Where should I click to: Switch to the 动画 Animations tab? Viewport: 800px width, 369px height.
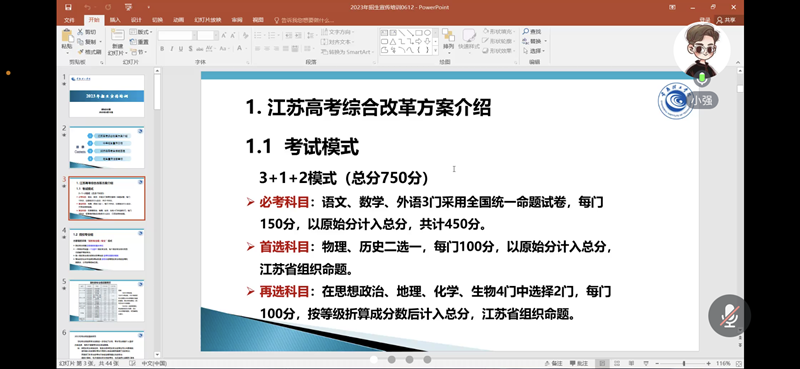point(178,20)
